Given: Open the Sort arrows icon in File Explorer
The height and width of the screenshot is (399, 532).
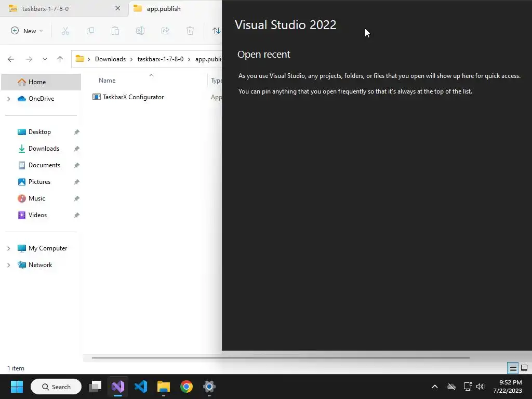Looking at the screenshot, I should pos(216,31).
